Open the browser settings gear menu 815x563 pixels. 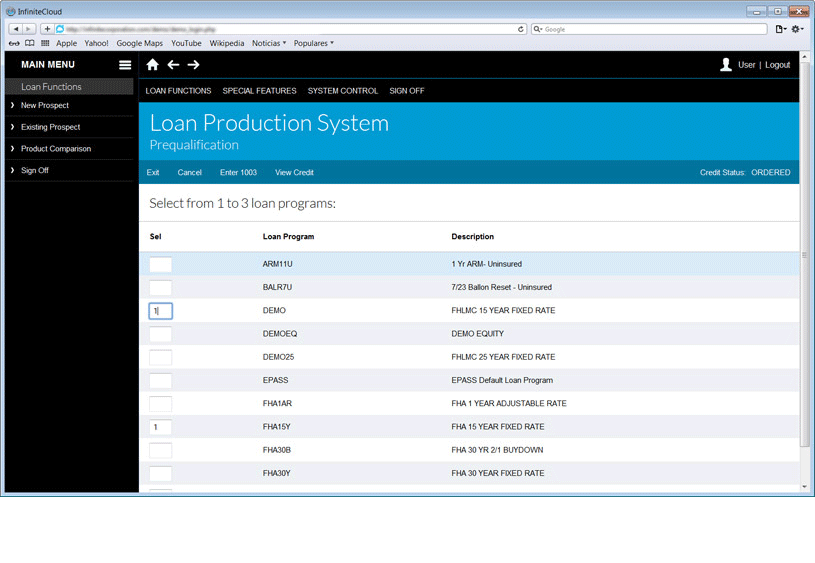(797, 29)
